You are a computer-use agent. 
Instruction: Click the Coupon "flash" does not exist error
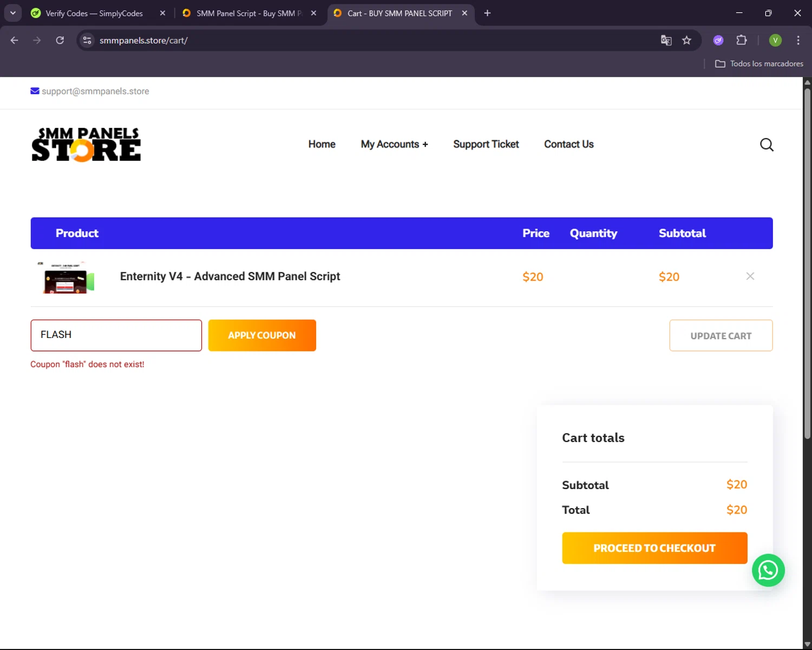tap(87, 365)
